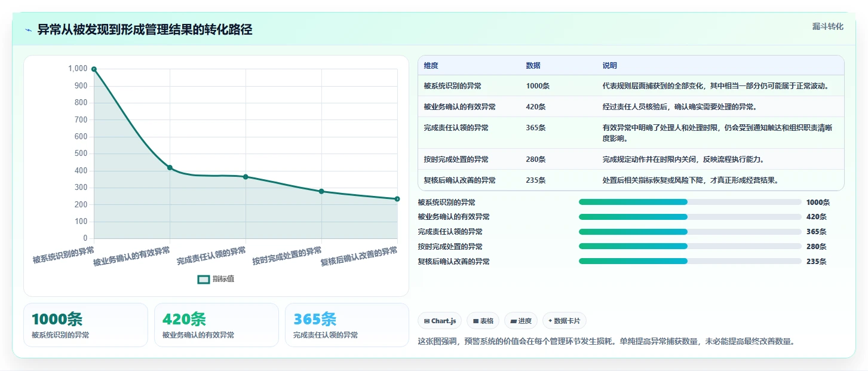This screenshot has height=371, width=868.
Task: Click the chart data point at 280
Action: (321, 191)
